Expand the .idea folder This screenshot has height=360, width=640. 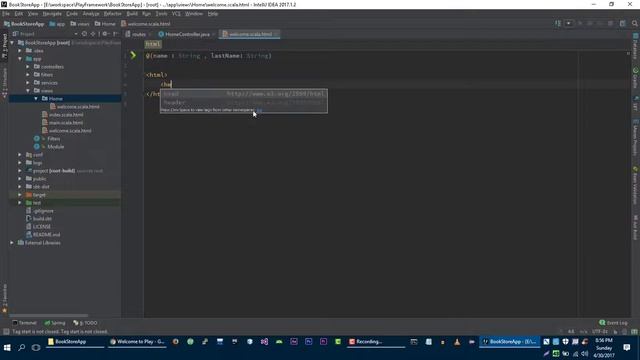point(20,51)
